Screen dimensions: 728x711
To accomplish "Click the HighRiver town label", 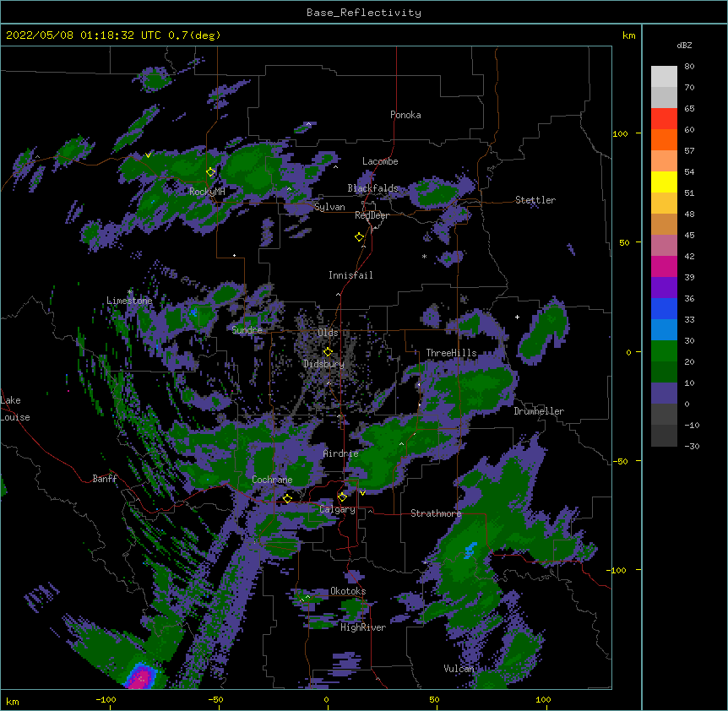I will (x=363, y=627).
